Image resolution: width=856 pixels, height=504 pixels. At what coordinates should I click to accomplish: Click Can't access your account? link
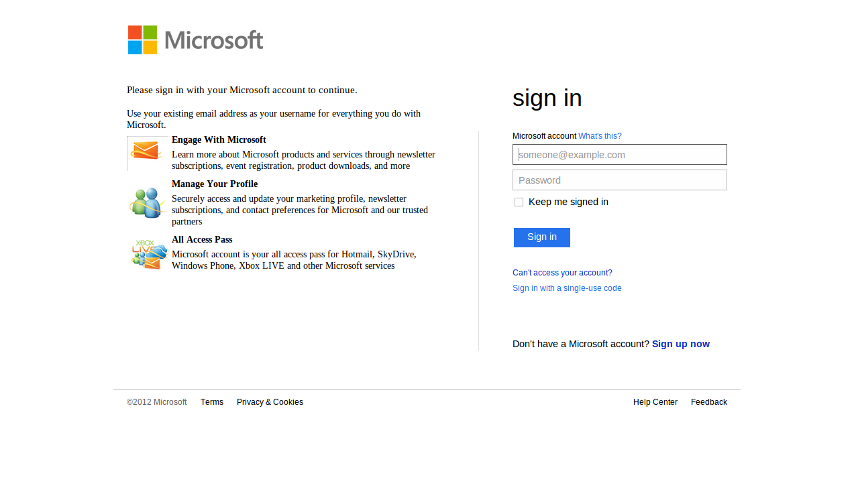[x=562, y=273]
